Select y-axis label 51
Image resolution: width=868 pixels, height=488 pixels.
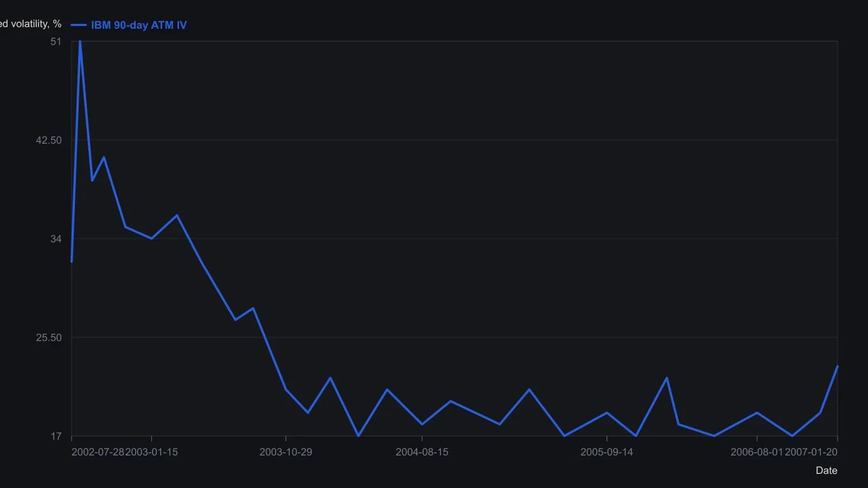click(x=56, y=42)
